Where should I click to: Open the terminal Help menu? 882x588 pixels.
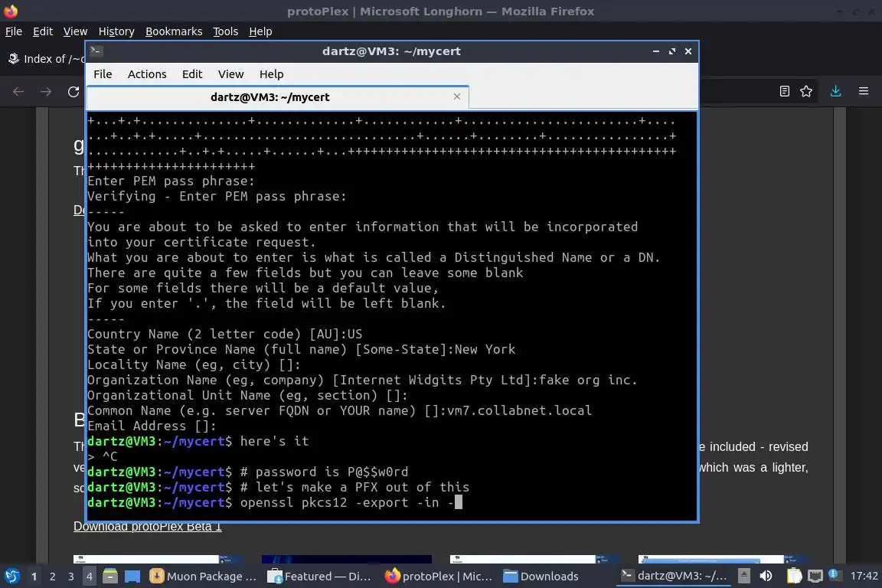(x=271, y=74)
